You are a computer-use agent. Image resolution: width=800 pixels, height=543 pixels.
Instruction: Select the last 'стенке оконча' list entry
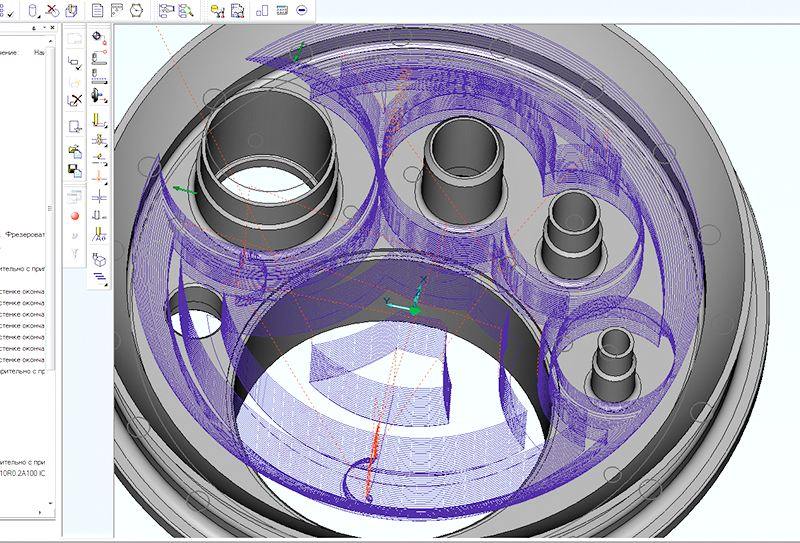click(25, 358)
